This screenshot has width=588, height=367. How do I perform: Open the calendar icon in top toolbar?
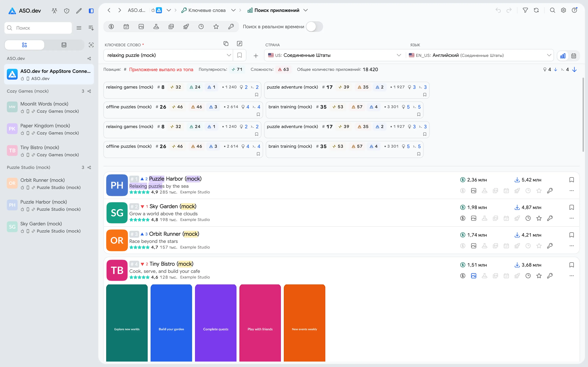(126, 27)
